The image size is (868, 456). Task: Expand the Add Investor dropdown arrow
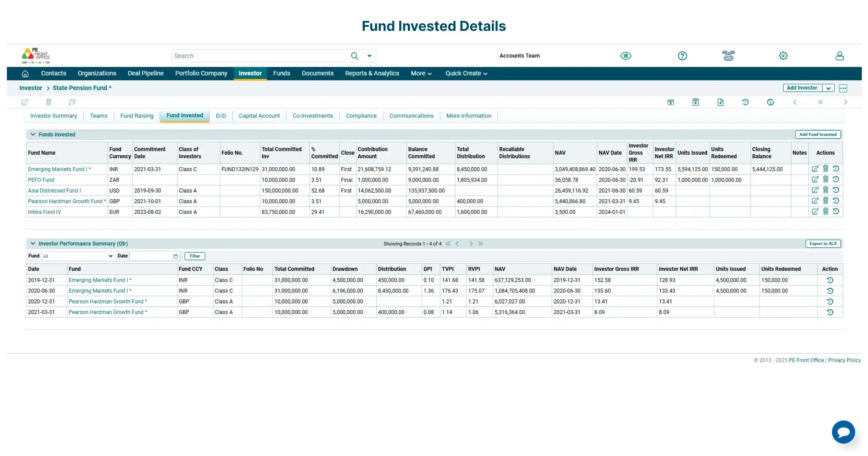click(x=829, y=88)
